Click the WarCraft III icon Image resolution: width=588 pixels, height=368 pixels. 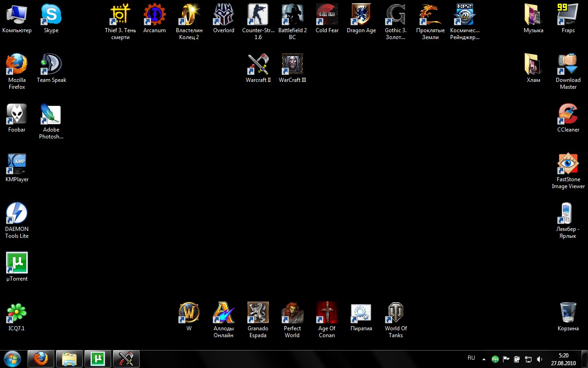(293, 68)
